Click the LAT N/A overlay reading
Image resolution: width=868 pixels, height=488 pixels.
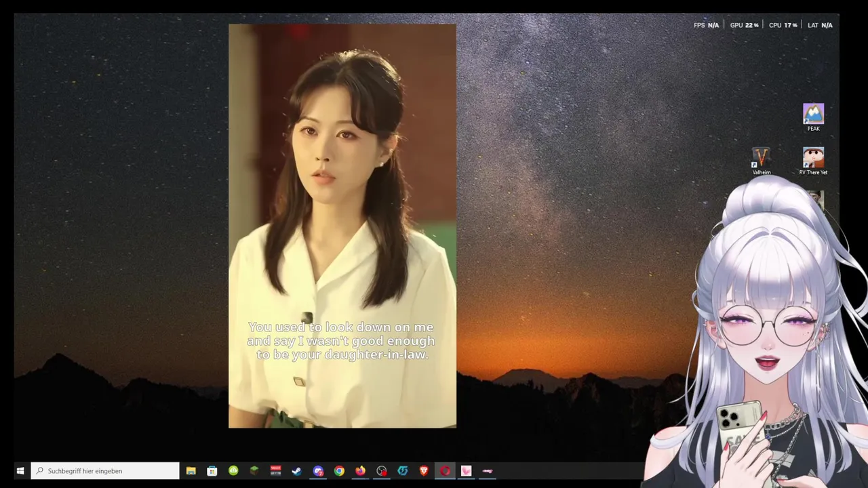[820, 25]
